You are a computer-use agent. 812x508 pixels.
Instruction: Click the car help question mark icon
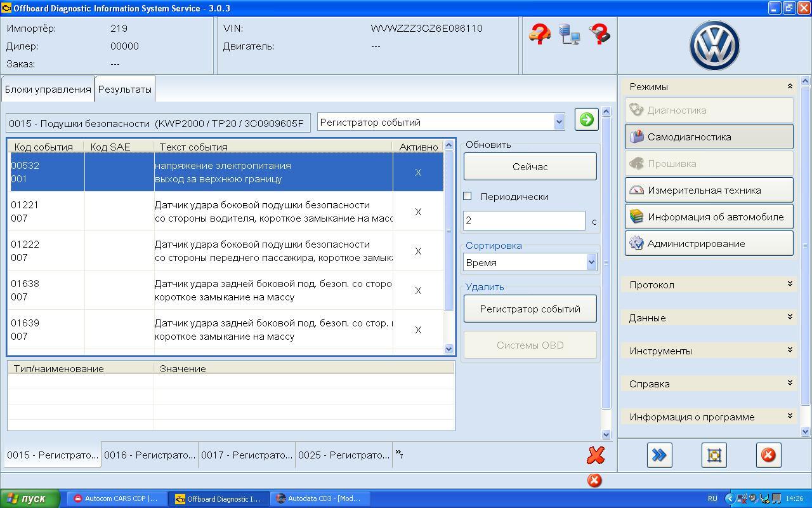click(x=539, y=34)
